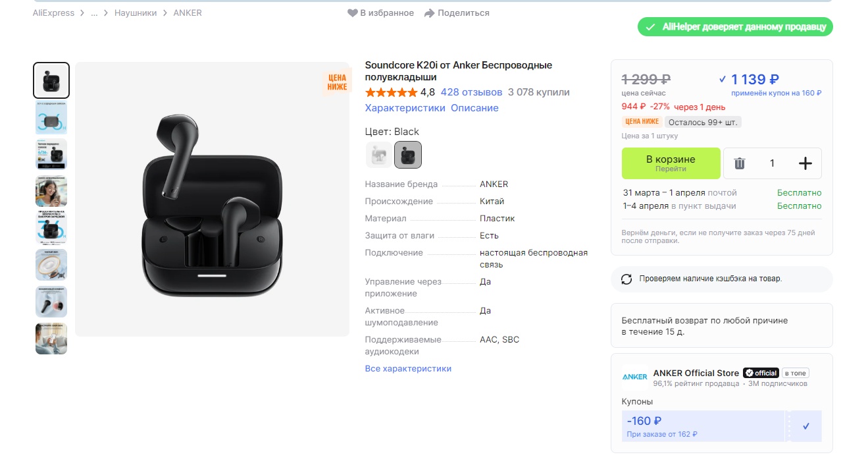Increase quantity with the plus icon
868x467 pixels.
[805, 163]
